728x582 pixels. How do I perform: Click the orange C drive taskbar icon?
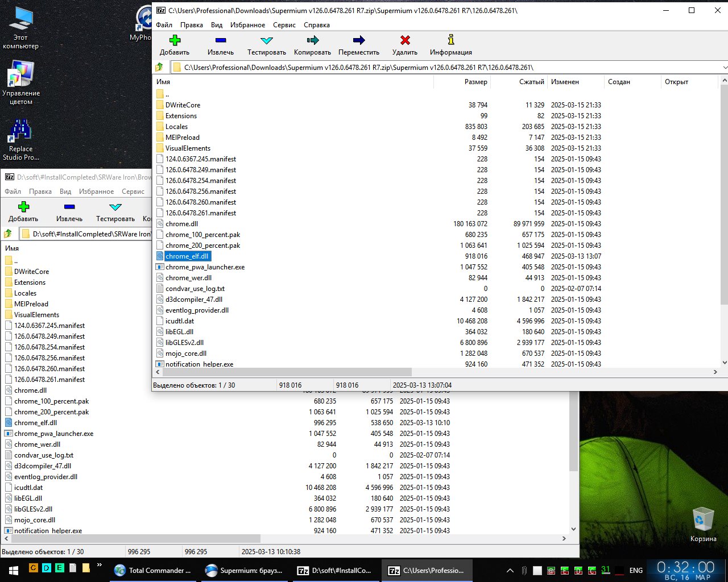point(33,568)
